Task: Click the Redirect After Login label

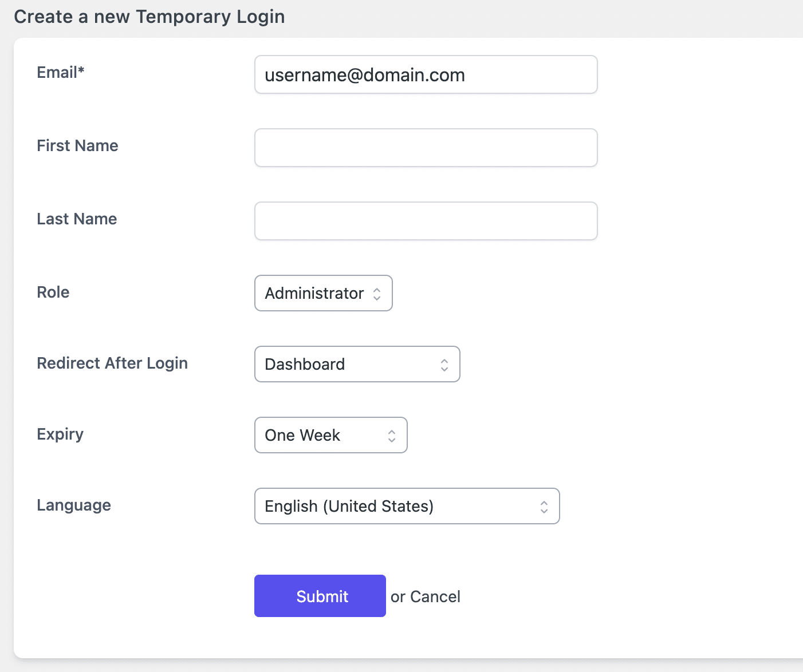Action: click(x=112, y=363)
